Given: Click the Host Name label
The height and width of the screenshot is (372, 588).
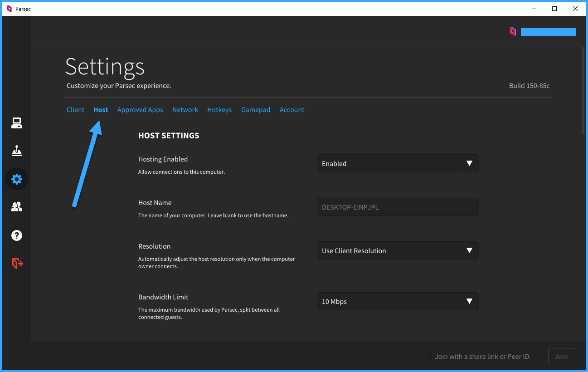Looking at the screenshot, I should (155, 203).
